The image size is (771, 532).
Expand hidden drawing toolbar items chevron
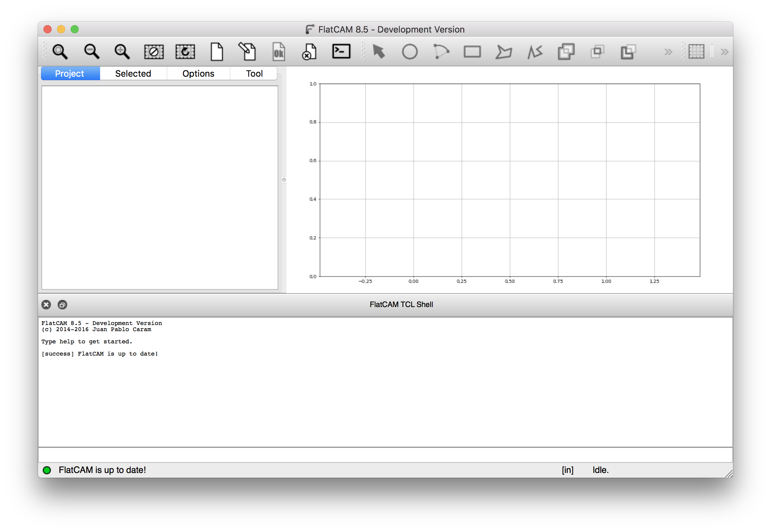tap(668, 52)
